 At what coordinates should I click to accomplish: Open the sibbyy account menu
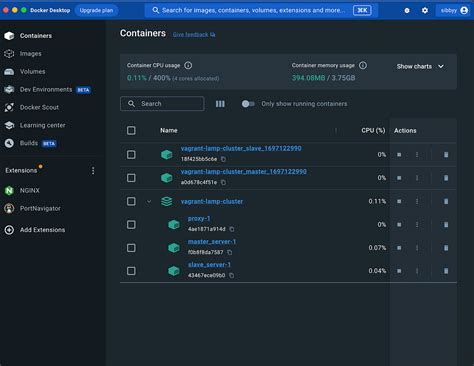(454, 10)
